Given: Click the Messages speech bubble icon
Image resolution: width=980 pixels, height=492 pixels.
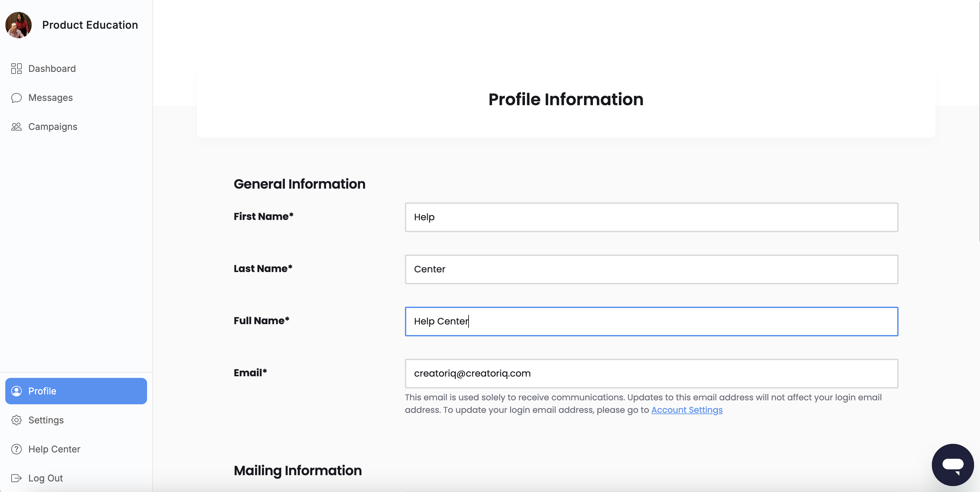Looking at the screenshot, I should click(x=16, y=98).
